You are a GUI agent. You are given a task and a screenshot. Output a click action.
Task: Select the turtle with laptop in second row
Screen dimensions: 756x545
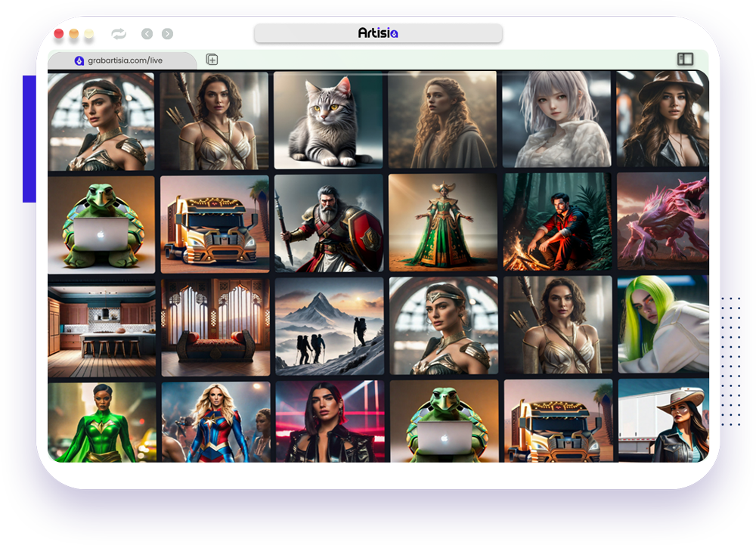coord(101,225)
